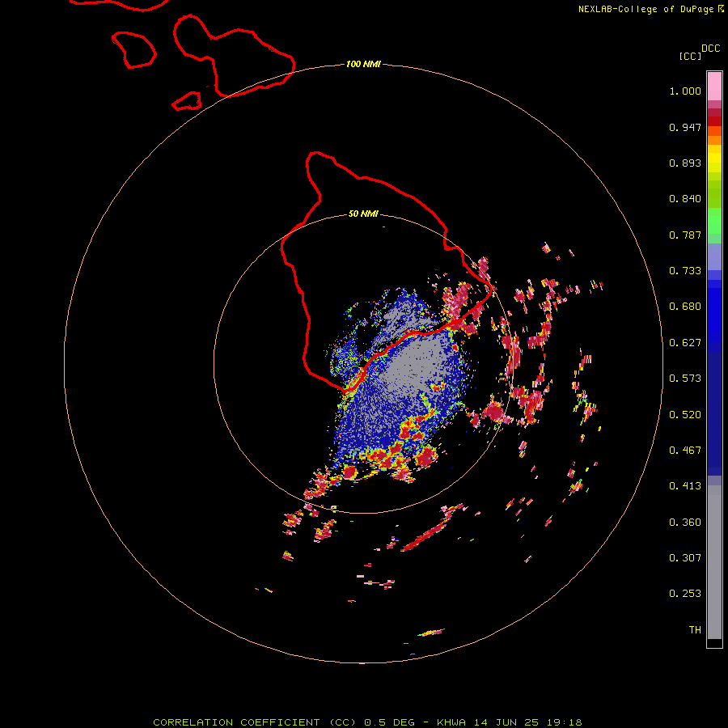
Task: Click the Correlation Coefficient KHWA title caption
Action: [367, 722]
